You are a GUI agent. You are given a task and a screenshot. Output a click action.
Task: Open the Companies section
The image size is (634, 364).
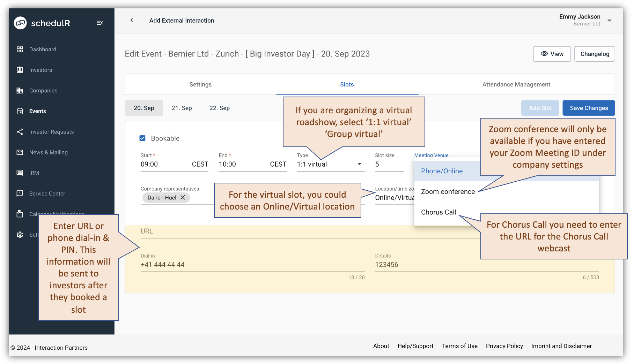pos(43,90)
